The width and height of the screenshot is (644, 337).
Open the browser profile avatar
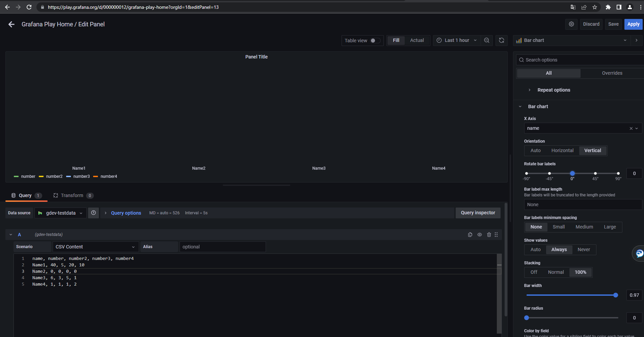pos(630,7)
